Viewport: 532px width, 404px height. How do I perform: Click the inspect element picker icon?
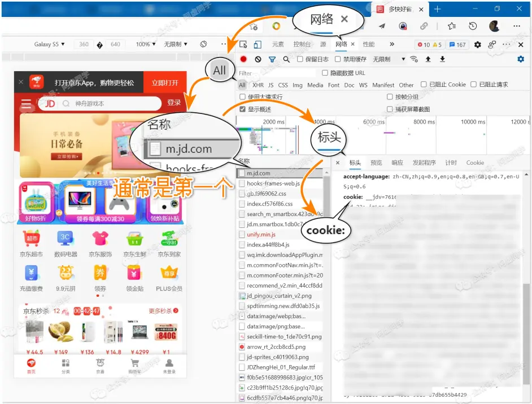243,45
